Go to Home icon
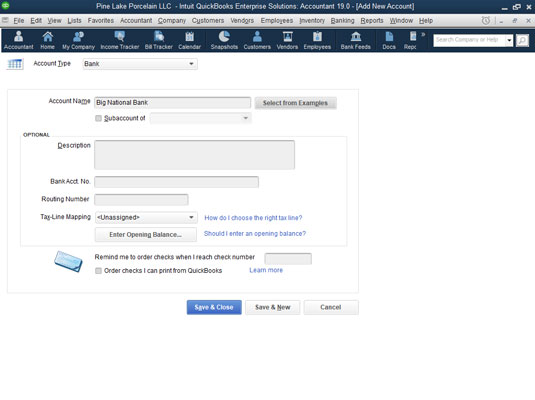The width and height of the screenshot is (535, 400). [47, 40]
